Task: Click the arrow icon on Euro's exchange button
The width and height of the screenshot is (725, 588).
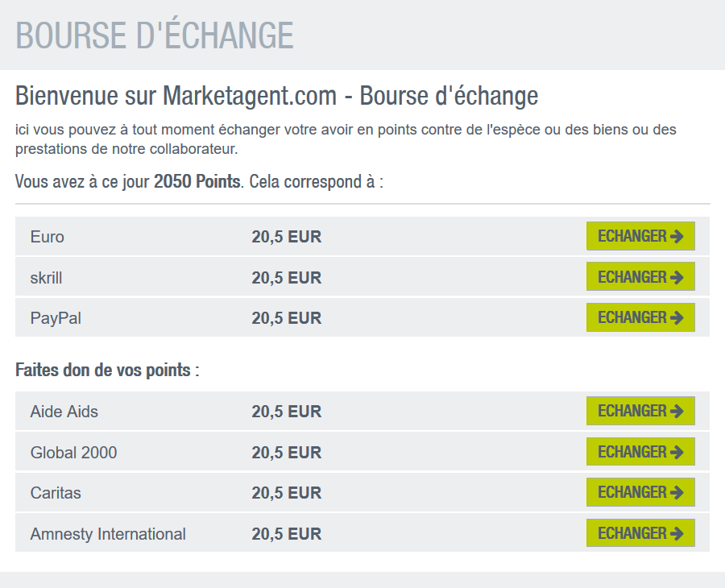Action: (x=679, y=236)
